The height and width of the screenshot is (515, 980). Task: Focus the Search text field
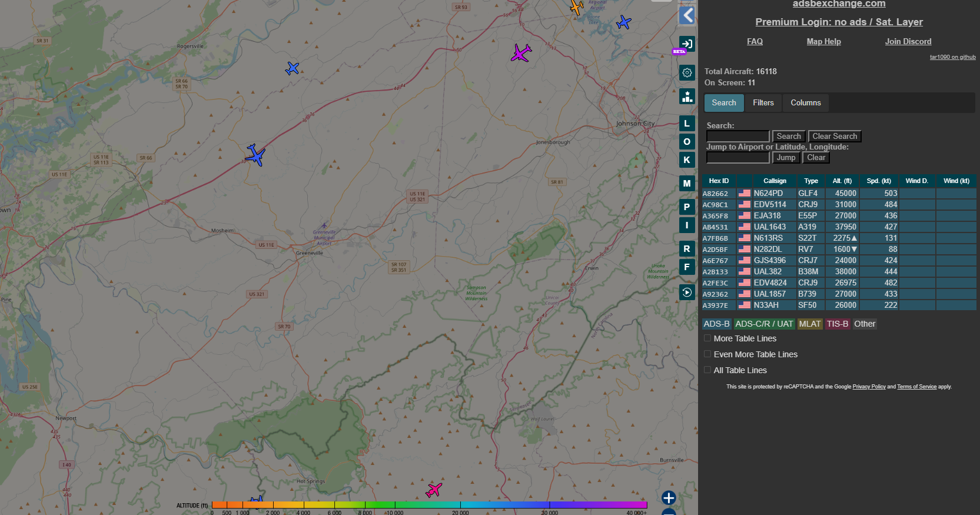[738, 137]
